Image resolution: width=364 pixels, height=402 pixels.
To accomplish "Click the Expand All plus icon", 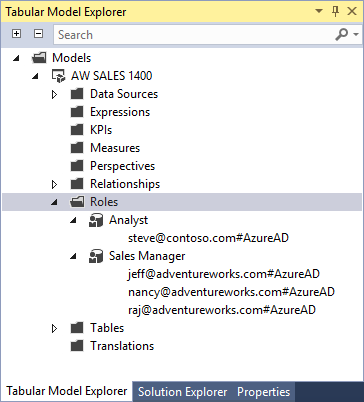I will [16, 34].
